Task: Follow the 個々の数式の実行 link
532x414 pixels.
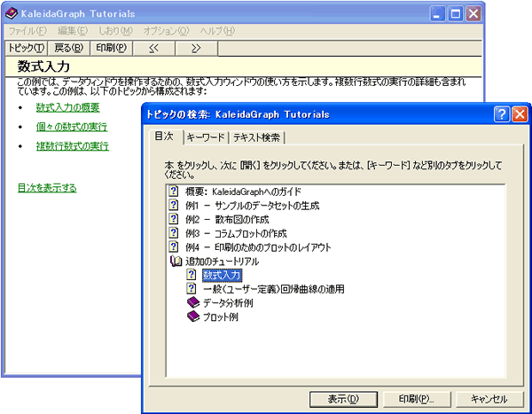Action: [72, 127]
